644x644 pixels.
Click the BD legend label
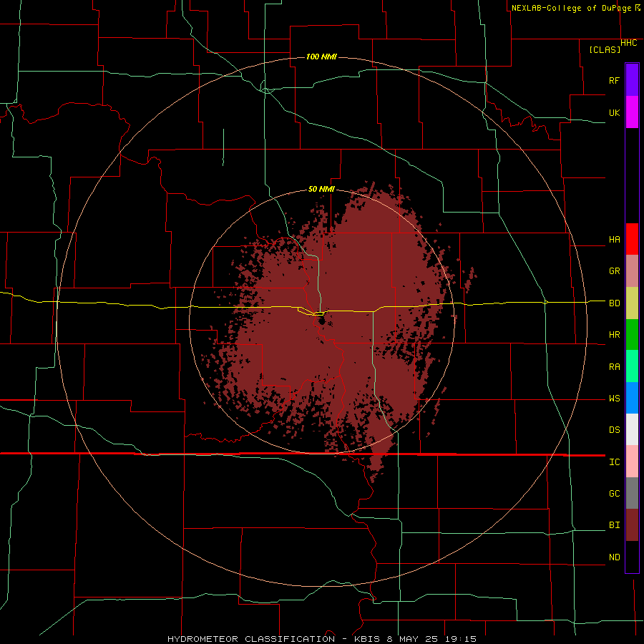[x=614, y=303]
